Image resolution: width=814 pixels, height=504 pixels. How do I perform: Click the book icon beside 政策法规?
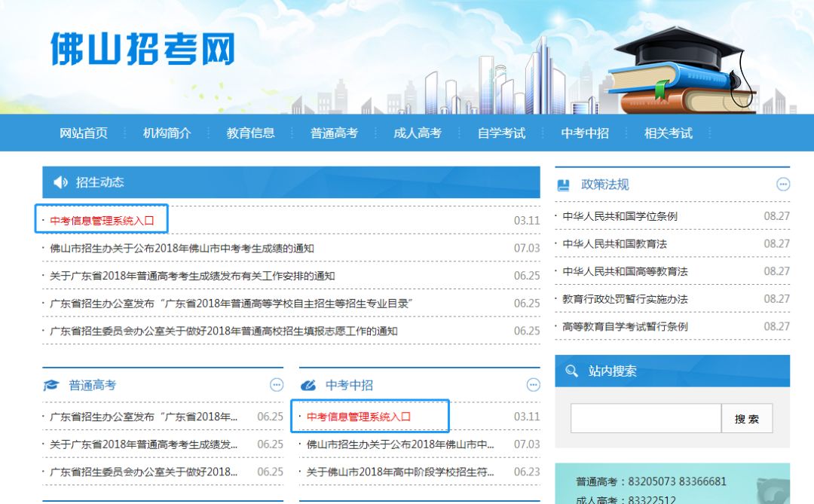564,185
